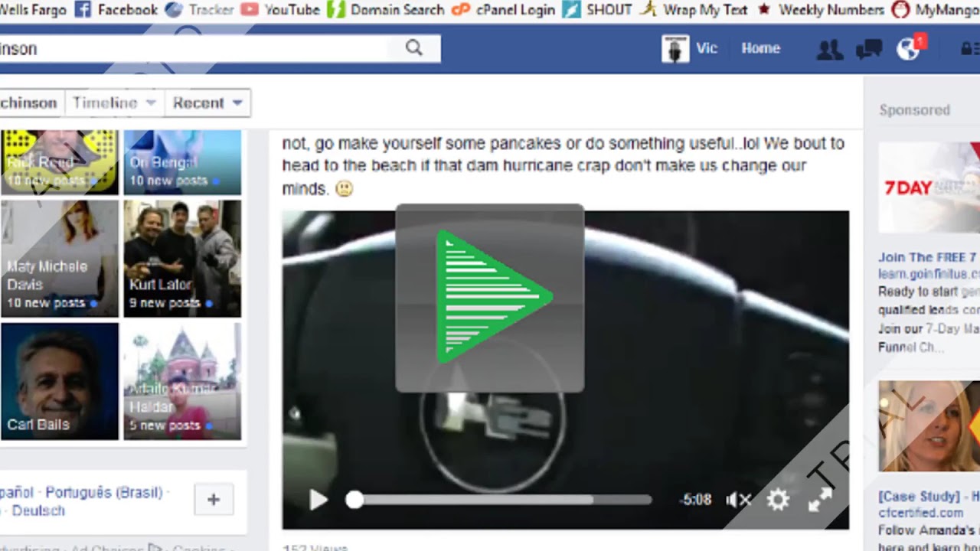Open Vic profile link
The height and width of the screenshot is (551, 980).
[706, 48]
